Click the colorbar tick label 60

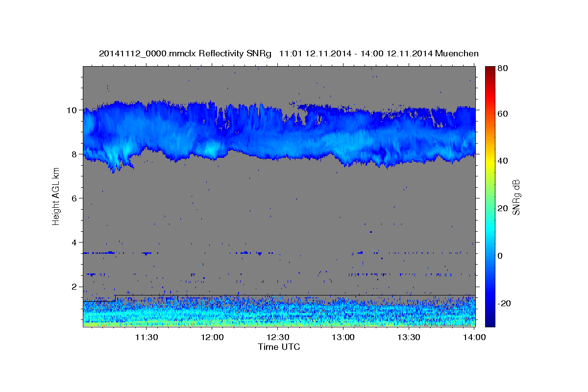pos(502,114)
